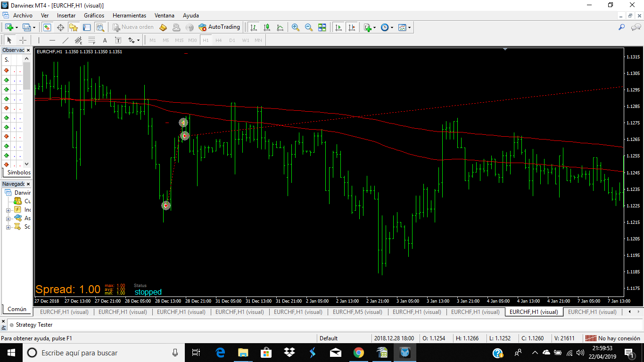Click the add indicators icon
This screenshot has width=644, height=362.
click(x=367, y=27)
